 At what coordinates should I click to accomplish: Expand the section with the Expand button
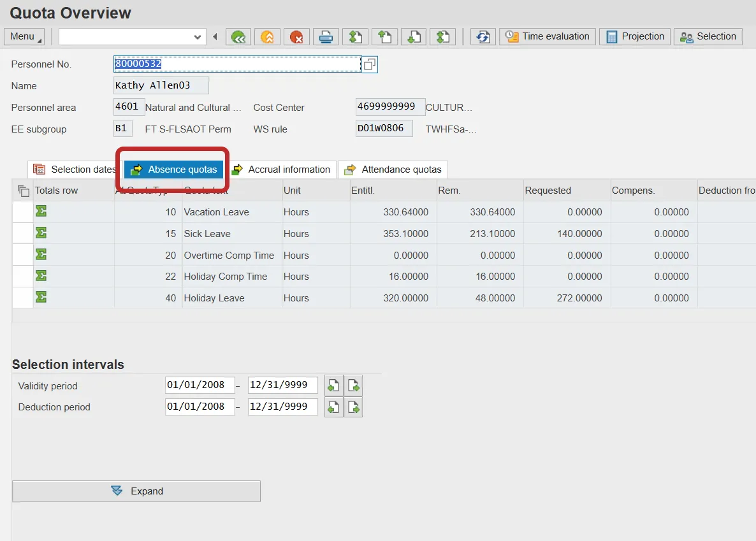tap(136, 491)
